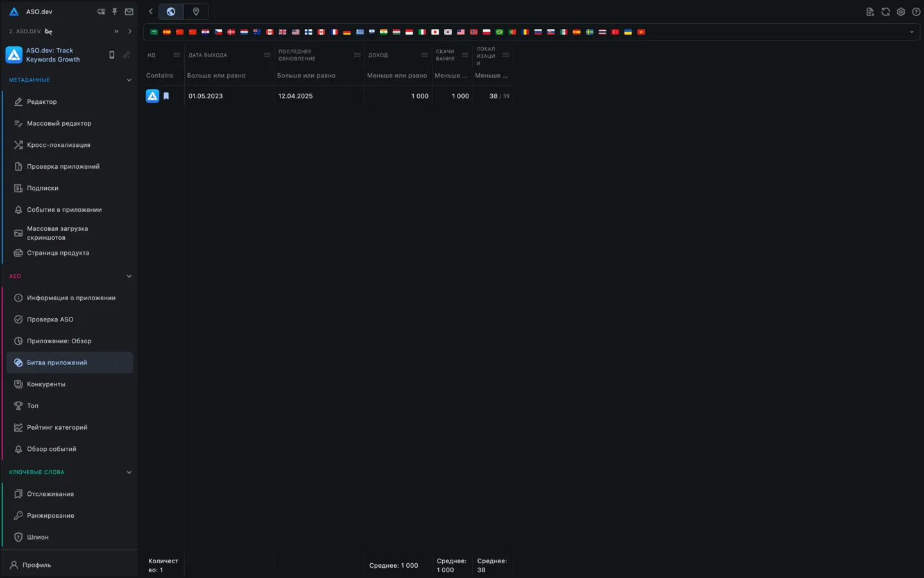Screen dimensions: 924x578
Task: Toggle the Japan flag in country bar
Action: click(435, 32)
